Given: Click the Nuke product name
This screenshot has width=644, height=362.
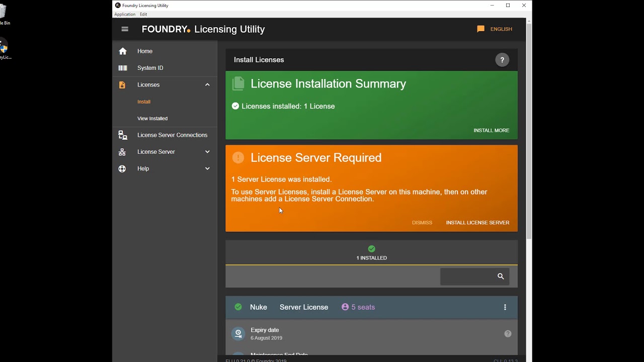Looking at the screenshot, I should [x=259, y=307].
